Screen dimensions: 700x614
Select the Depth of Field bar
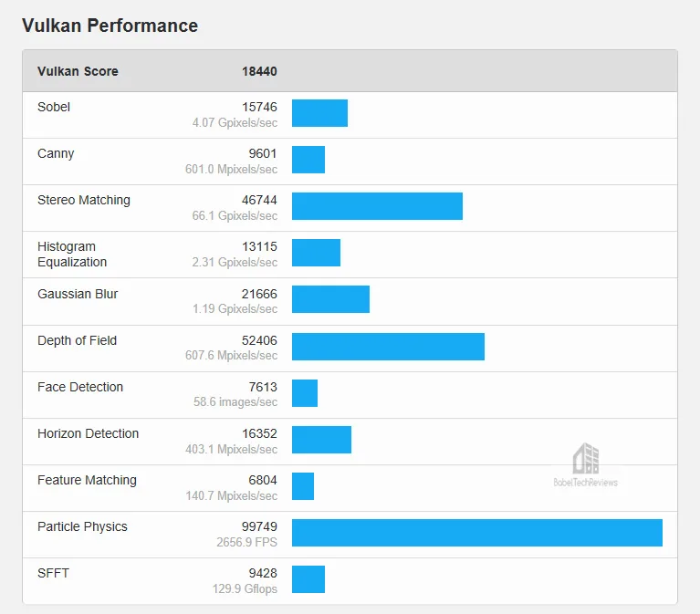389,347
